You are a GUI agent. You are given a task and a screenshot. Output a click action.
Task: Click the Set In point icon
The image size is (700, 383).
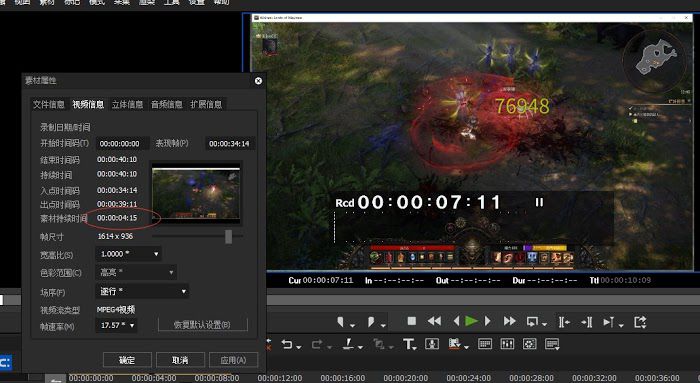(341, 321)
